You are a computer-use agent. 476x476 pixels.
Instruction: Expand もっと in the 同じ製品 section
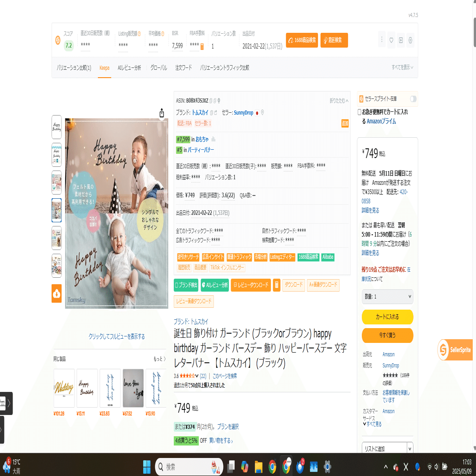point(160,359)
